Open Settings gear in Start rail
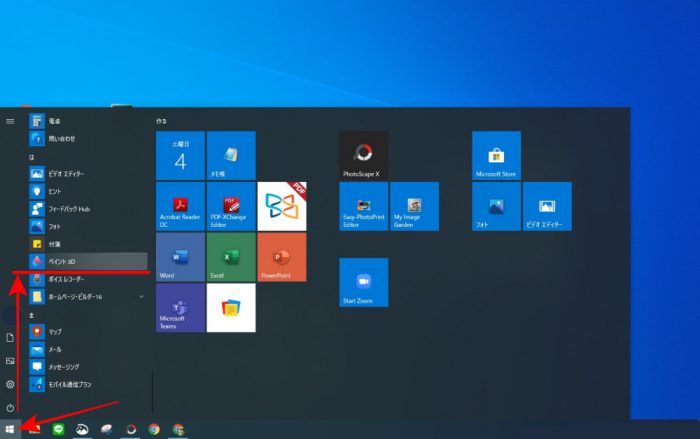 click(10, 384)
